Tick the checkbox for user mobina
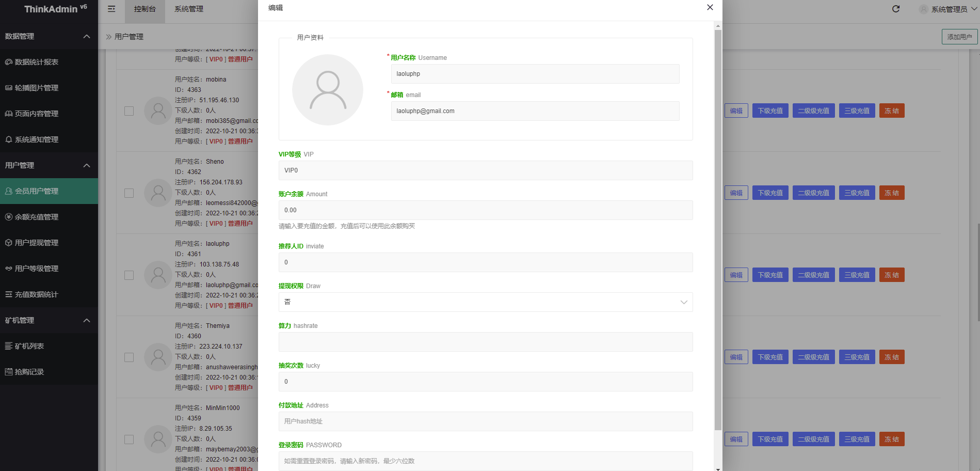The height and width of the screenshot is (471, 980). point(129,111)
